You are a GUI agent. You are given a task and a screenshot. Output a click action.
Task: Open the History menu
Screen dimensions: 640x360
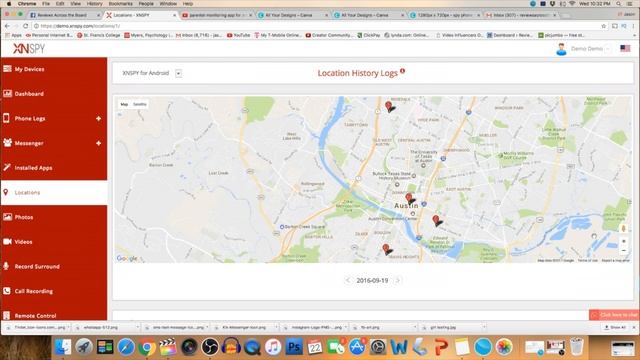[94, 4]
